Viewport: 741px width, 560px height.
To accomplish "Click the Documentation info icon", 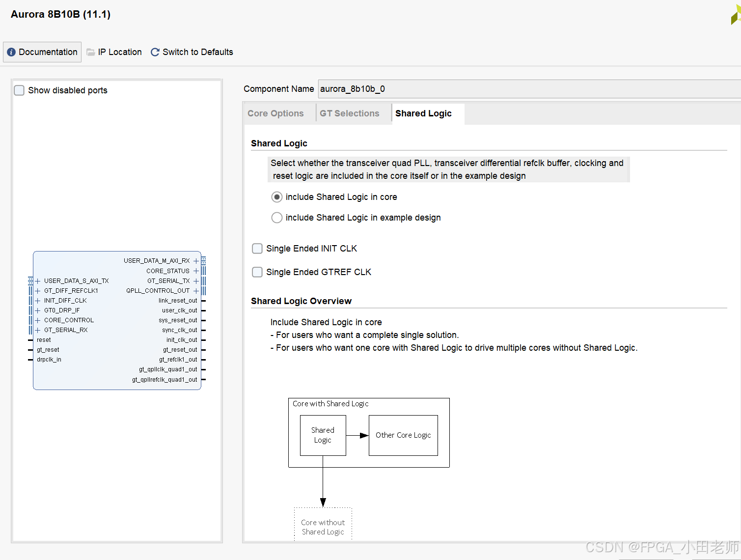I will click(x=11, y=52).
